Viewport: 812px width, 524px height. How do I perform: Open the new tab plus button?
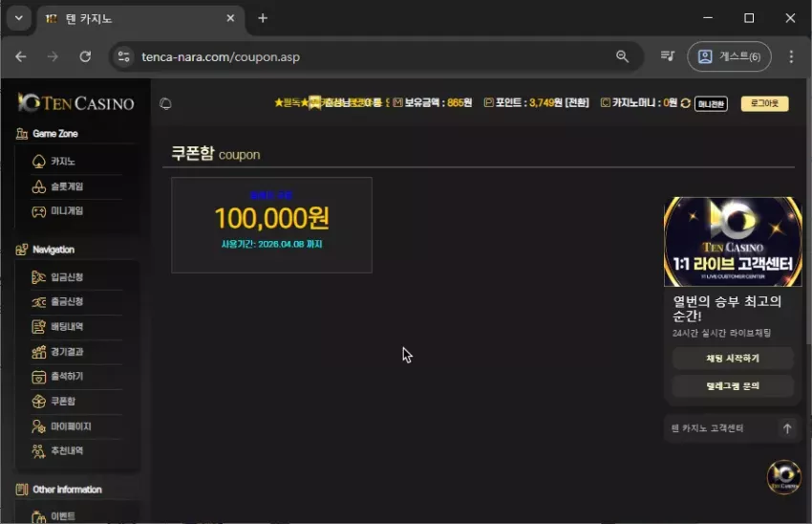(x=263, y=18)
